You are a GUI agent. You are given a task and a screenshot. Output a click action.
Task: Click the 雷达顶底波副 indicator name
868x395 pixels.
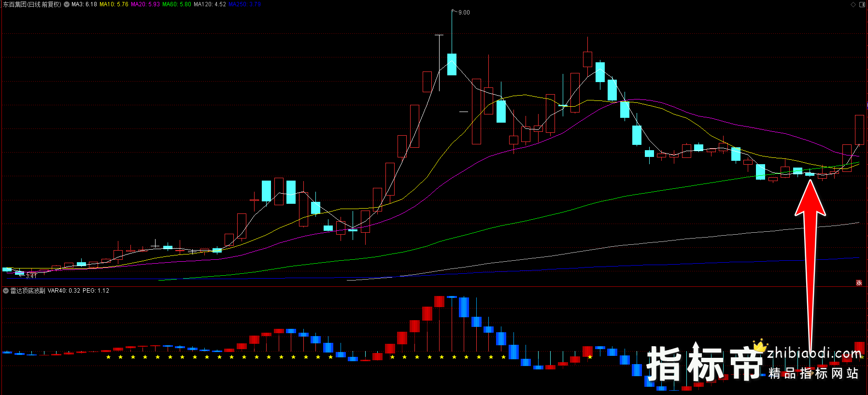pos(28,291)
